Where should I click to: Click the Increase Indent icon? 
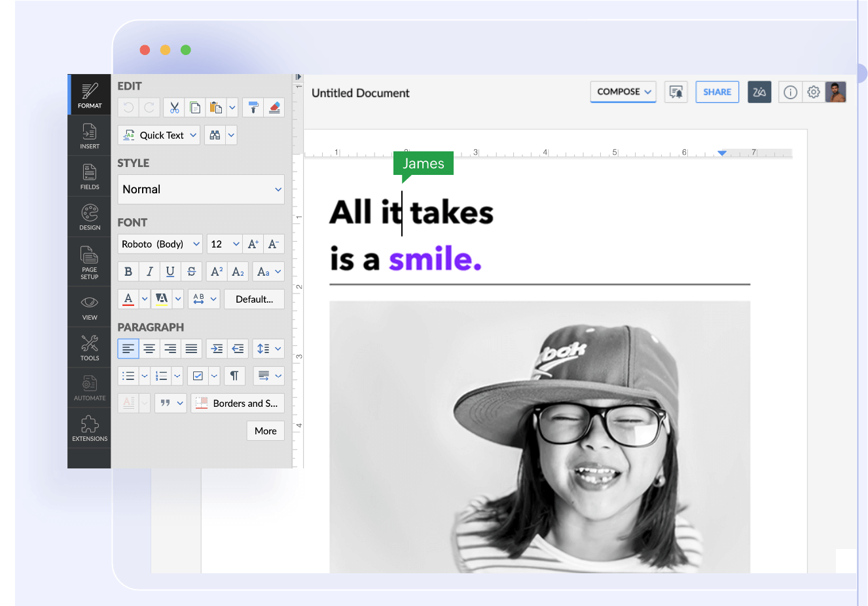click(x=217, y=349)
